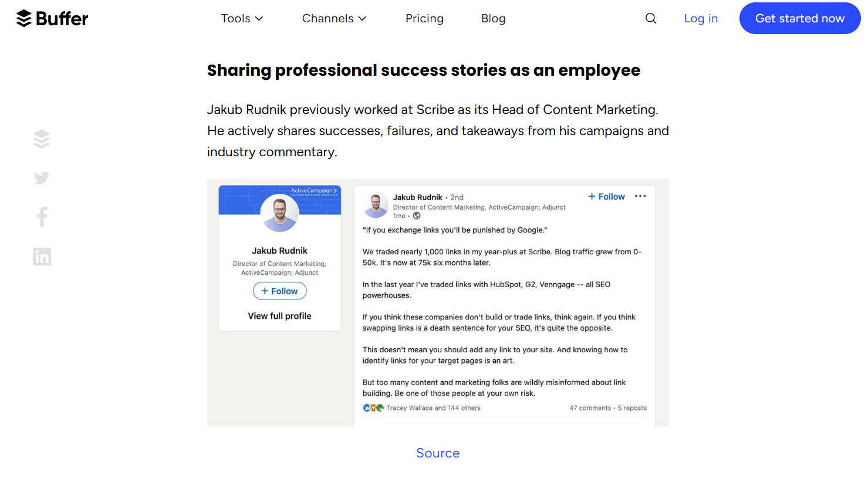This screenshot has width=868, height=478.
Task: Follow Jakub Rudnik in profile card
Action: point(279,291)
